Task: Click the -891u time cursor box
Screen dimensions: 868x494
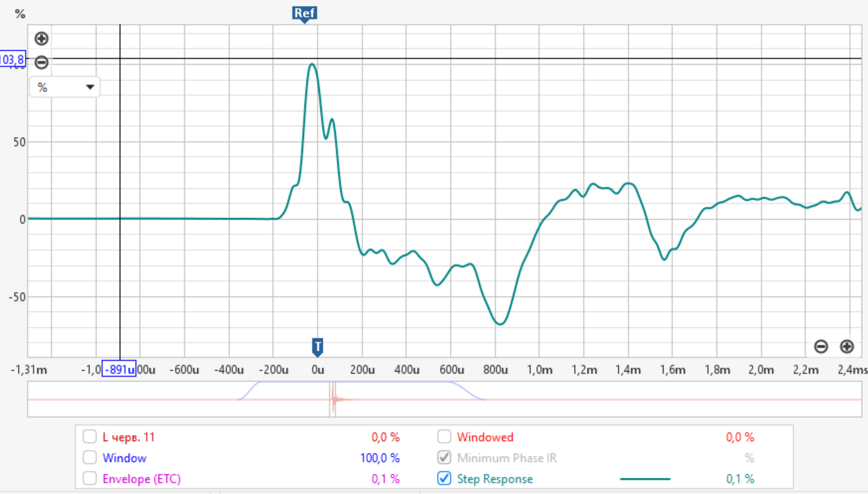Action: pyautogui.click(x=119, y=370)
